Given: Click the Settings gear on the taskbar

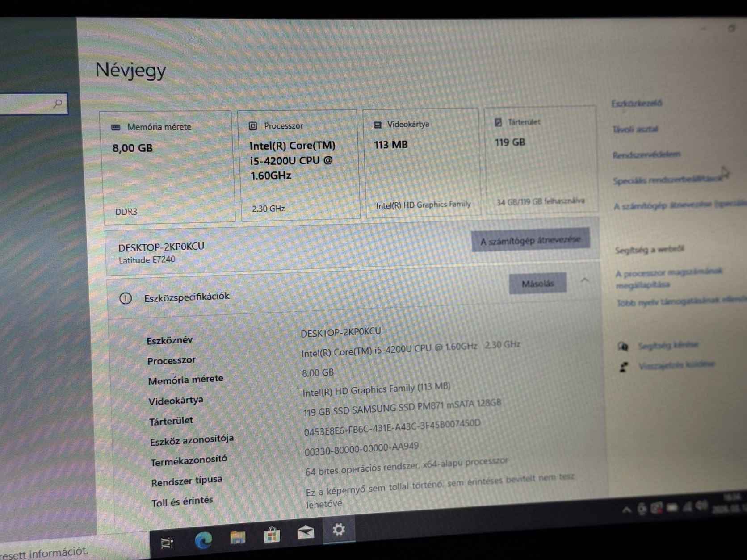Looking at the screenshot, I should pyautogui.click(x=339, y=530).
